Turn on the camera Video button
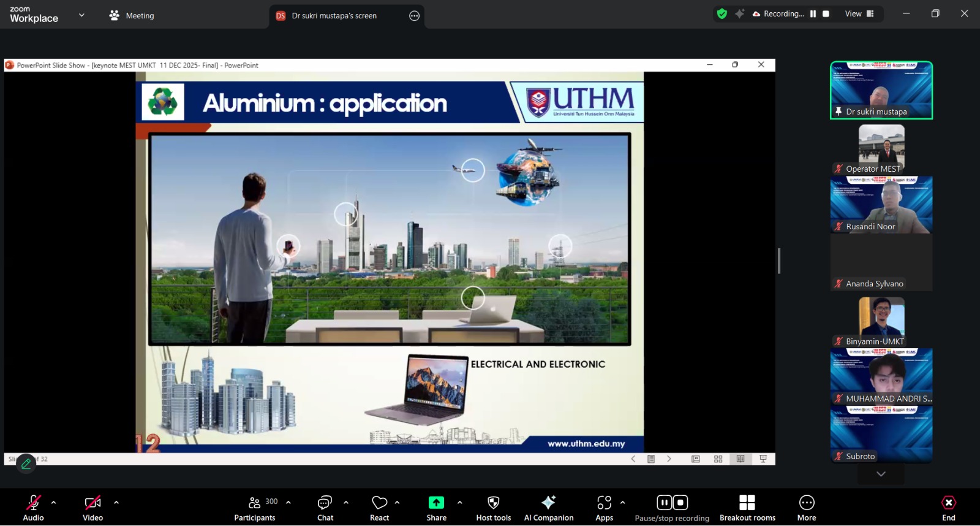This screenshot has width=980, height=526. [x=92, y=508]
